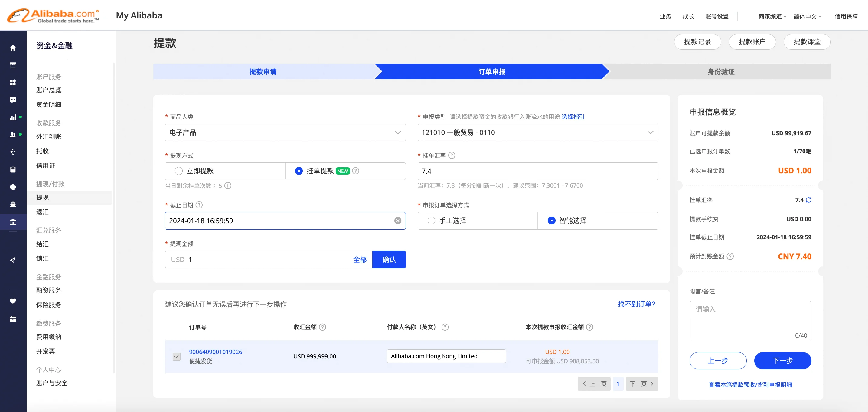
Task: Click help icon next to 挂单汇率 label
Action: [452, 155]
